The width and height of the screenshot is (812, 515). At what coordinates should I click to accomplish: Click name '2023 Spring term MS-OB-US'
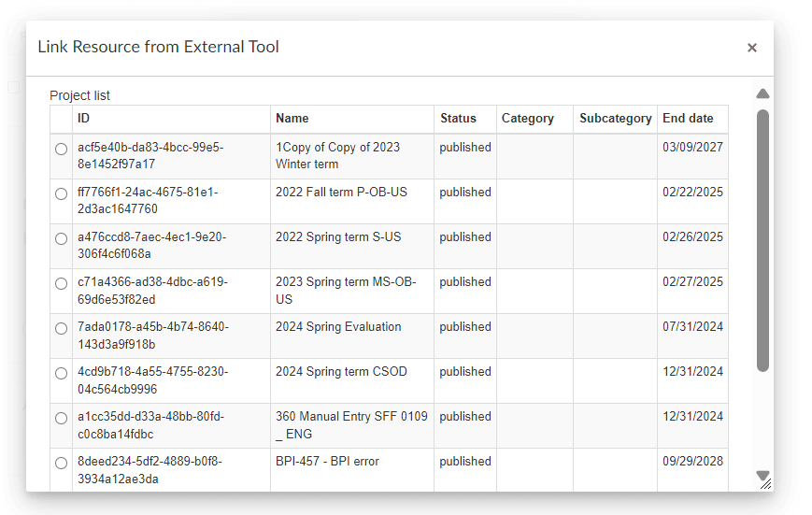point(346,291)
